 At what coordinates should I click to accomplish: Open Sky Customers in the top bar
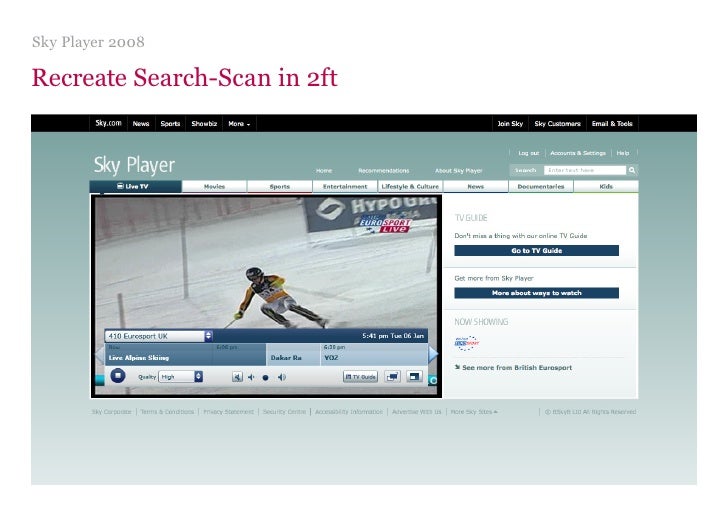(558, 124)
